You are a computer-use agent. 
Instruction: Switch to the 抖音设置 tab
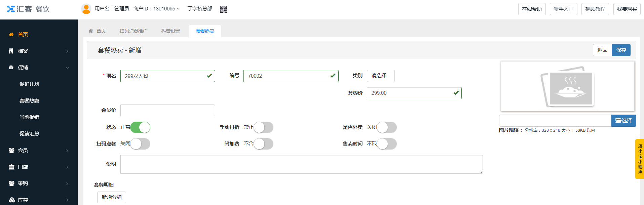tap(171, 31)
